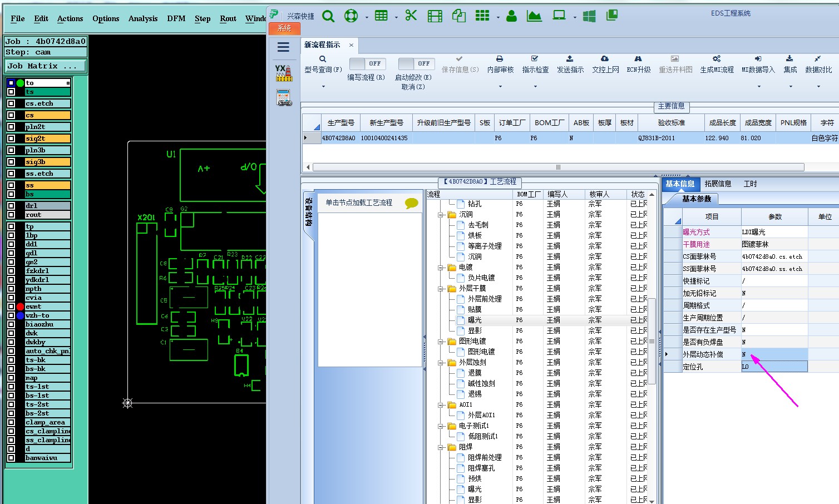This screenshot has height=504, width=839.
Task: Switch to 拓展信息 tab
Action: (x=718, y=184)
